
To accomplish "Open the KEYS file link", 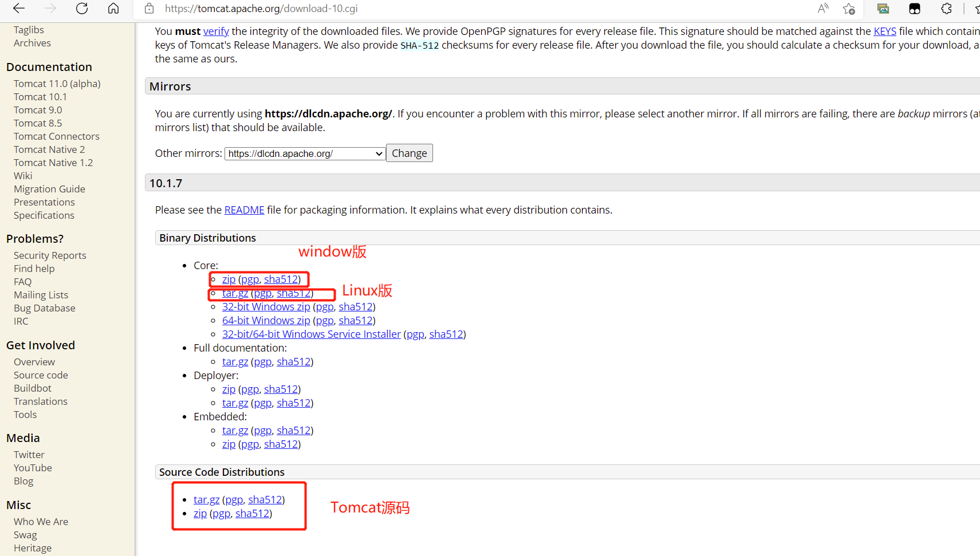I will coord(885,31).
